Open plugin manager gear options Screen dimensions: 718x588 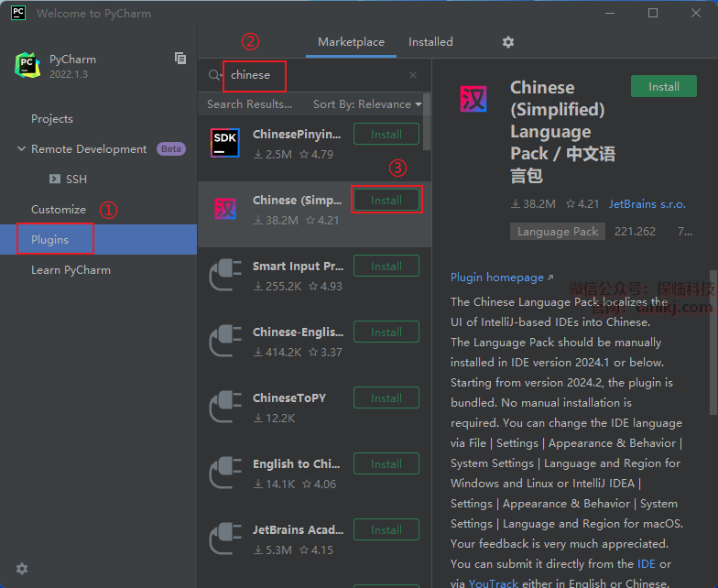[x=508, y=42]
